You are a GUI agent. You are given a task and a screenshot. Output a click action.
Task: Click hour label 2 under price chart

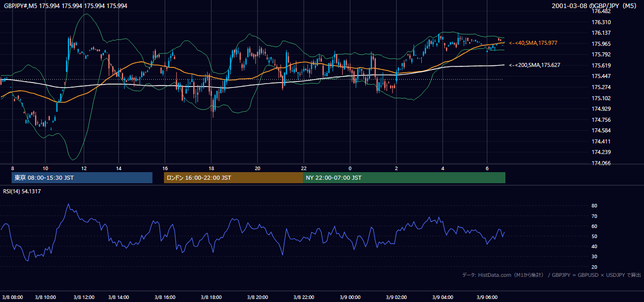tap(397, 168)
